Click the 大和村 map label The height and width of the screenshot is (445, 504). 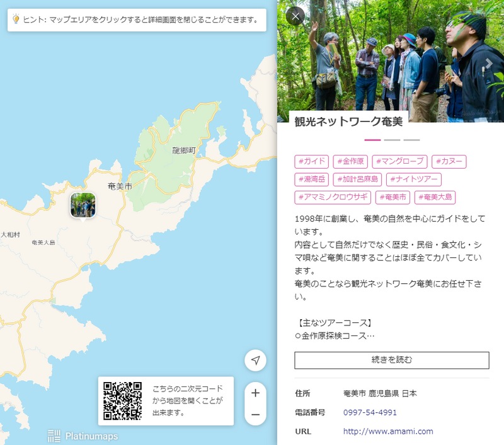10,235
